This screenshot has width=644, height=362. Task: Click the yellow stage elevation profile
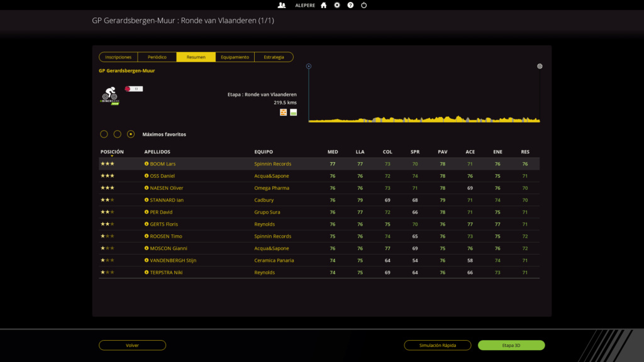(425, 119)
